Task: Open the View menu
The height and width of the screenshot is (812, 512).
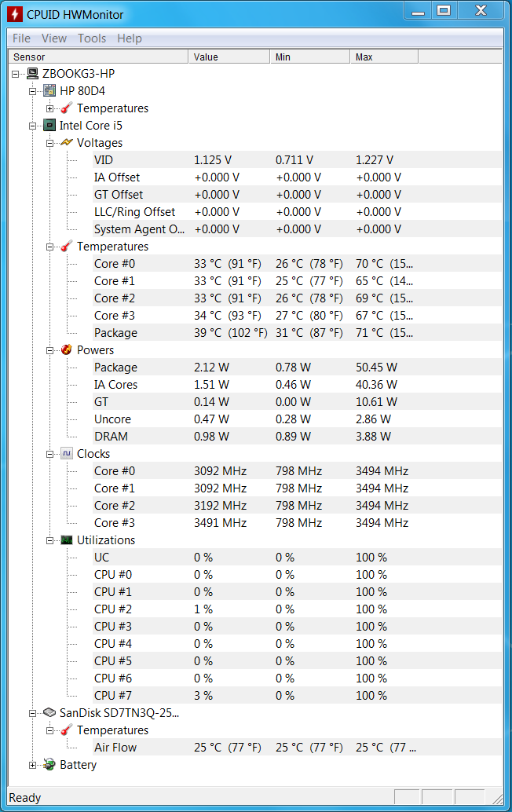Action: click(x=54, y=38)
